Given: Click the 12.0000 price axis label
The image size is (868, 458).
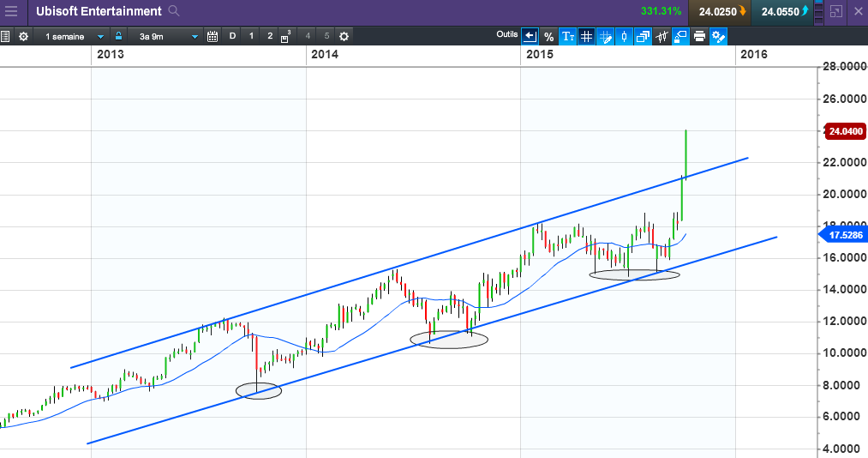Looking at the screenshot, I should tap(844, 322).
